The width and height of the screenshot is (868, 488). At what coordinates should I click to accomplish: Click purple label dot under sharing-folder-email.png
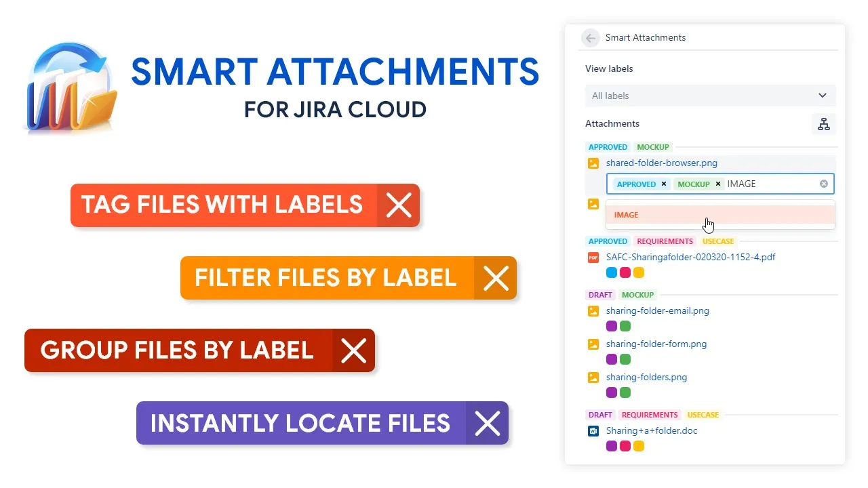pyautogui.click(x=612, y=326)
